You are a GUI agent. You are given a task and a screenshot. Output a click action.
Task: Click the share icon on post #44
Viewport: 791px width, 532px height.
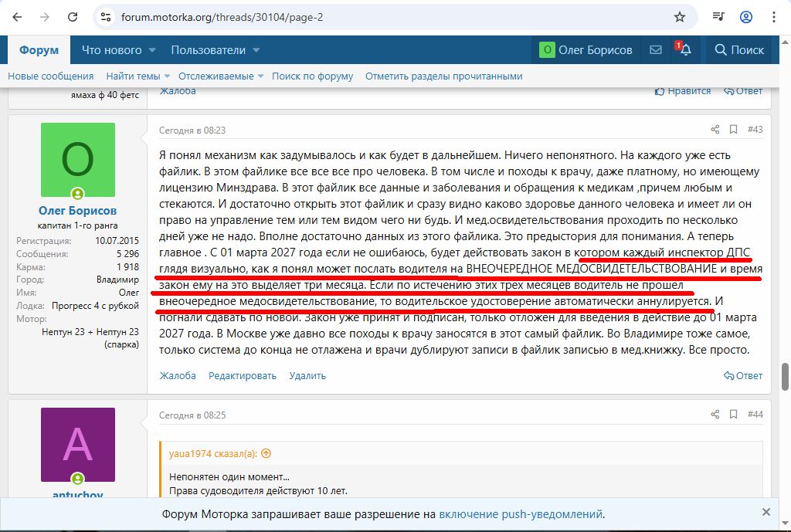[x=715, y=415]
